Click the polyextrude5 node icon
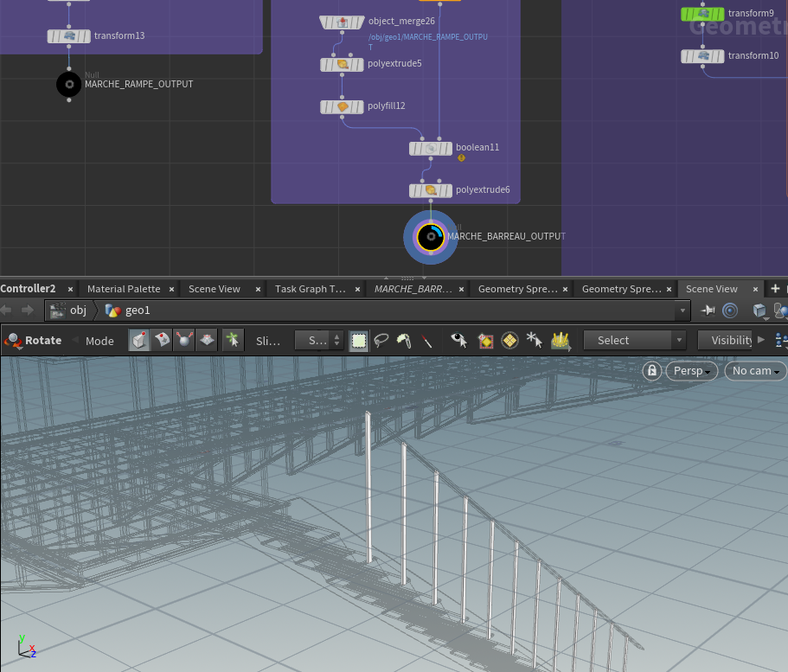The height and width of the screenshot is (672, 788). click(342, 64)
